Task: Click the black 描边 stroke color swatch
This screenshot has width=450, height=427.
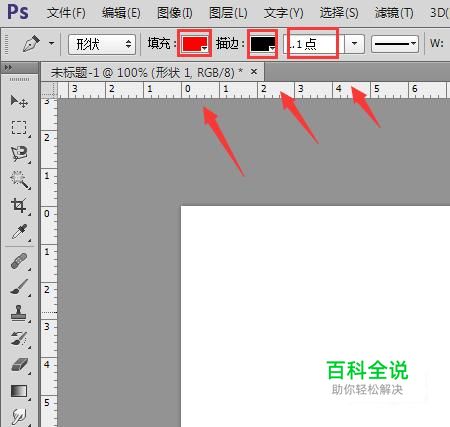Action: 263,44
